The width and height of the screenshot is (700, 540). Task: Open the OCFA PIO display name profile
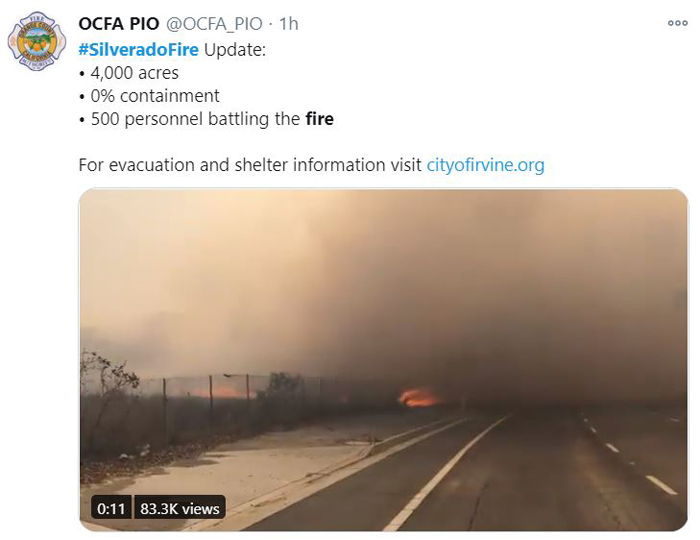click(119, 24)
